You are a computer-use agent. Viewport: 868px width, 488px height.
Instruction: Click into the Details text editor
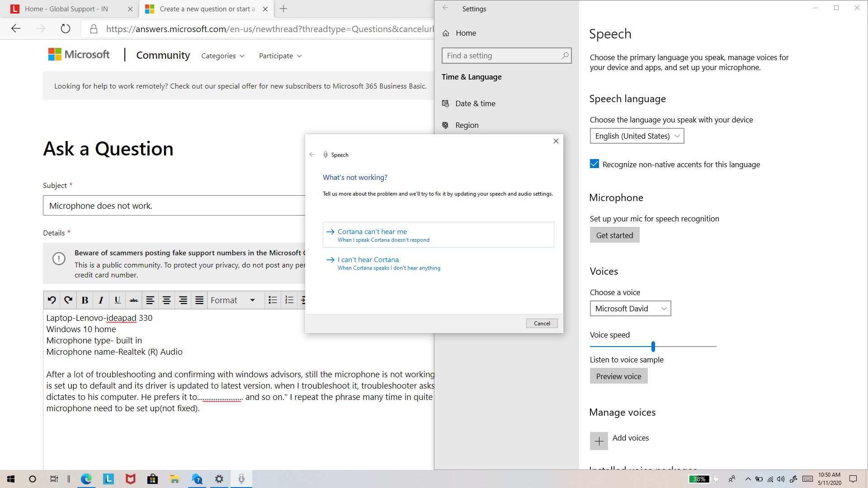[x=240, y=389]
